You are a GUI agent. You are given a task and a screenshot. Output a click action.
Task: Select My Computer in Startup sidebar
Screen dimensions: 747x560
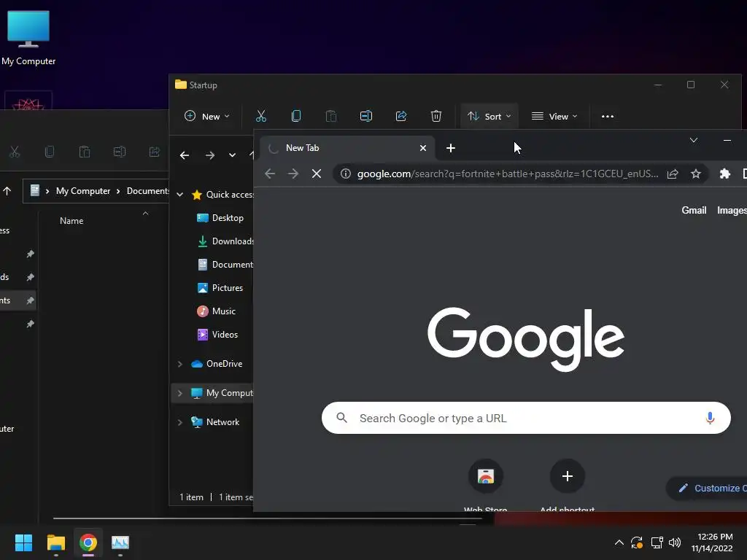222,393
